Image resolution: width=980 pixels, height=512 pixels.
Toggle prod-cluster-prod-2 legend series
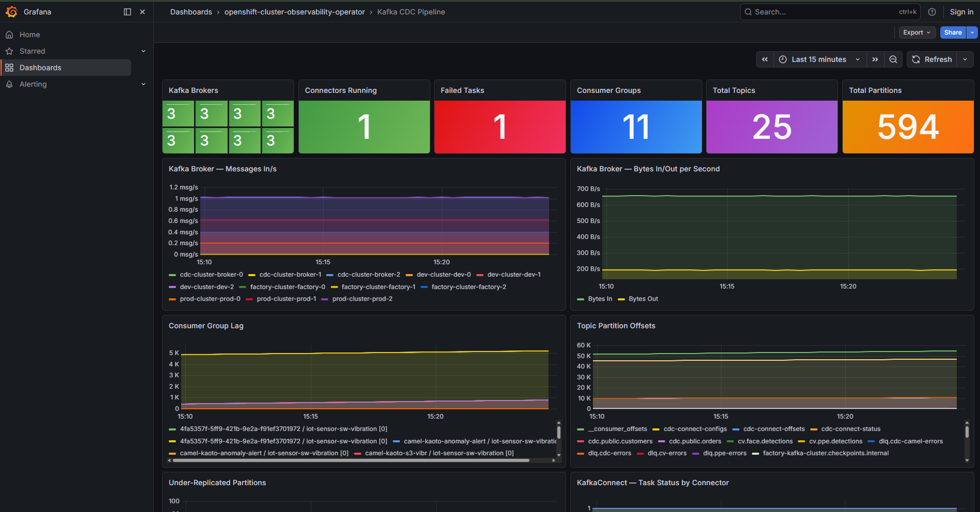pyautogui.click(x=362, y=299)
